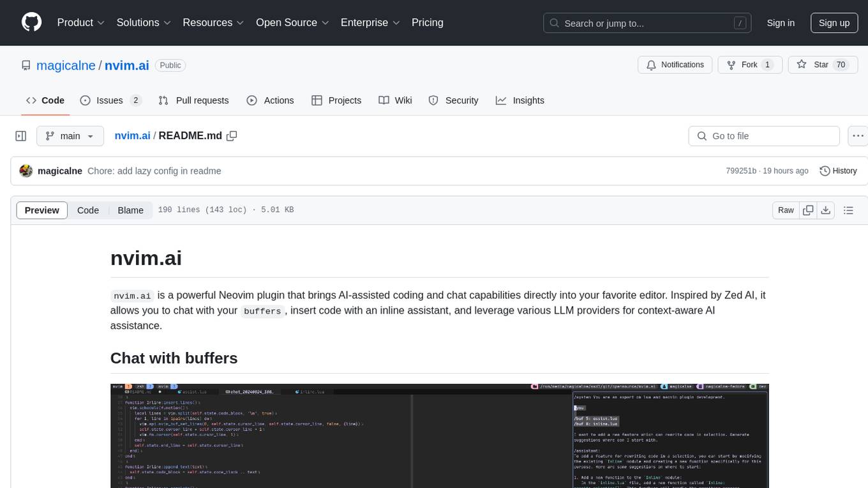View the file History
The width and height of the screenshot is (868, 488).
[838, 171]
